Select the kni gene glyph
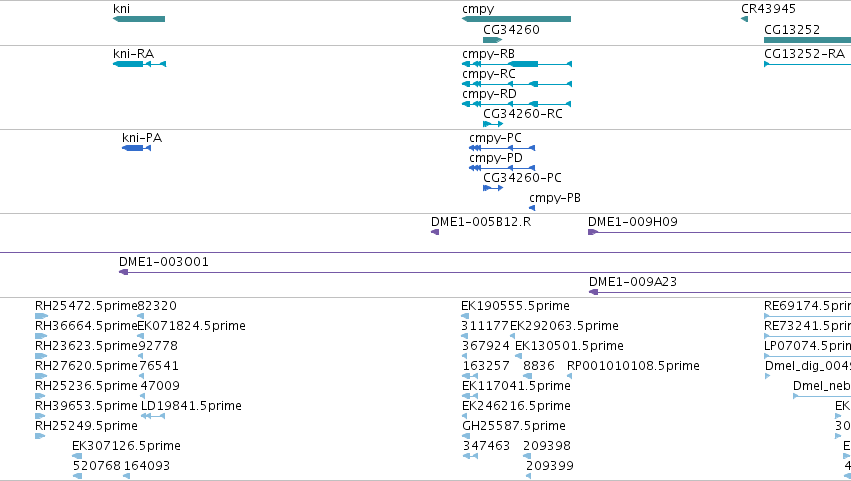The width and height of the screenshot is (851, 481). (139, 19)
